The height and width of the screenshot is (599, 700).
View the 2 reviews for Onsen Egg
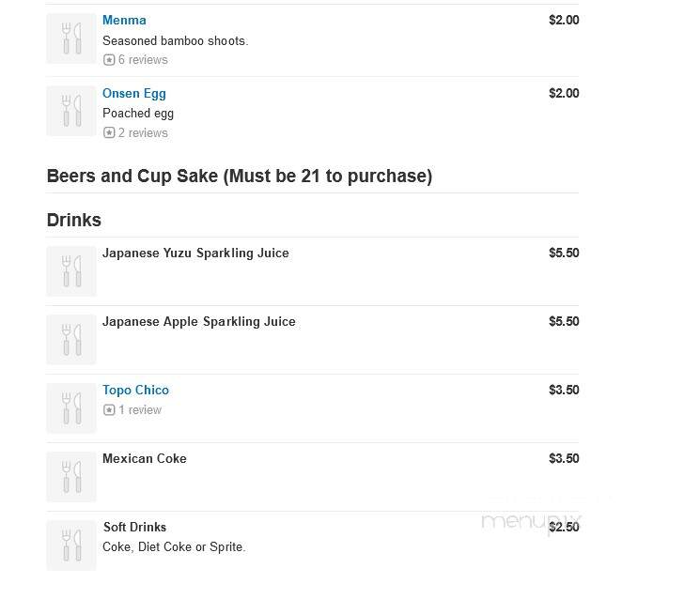click(x=143, y=133)
